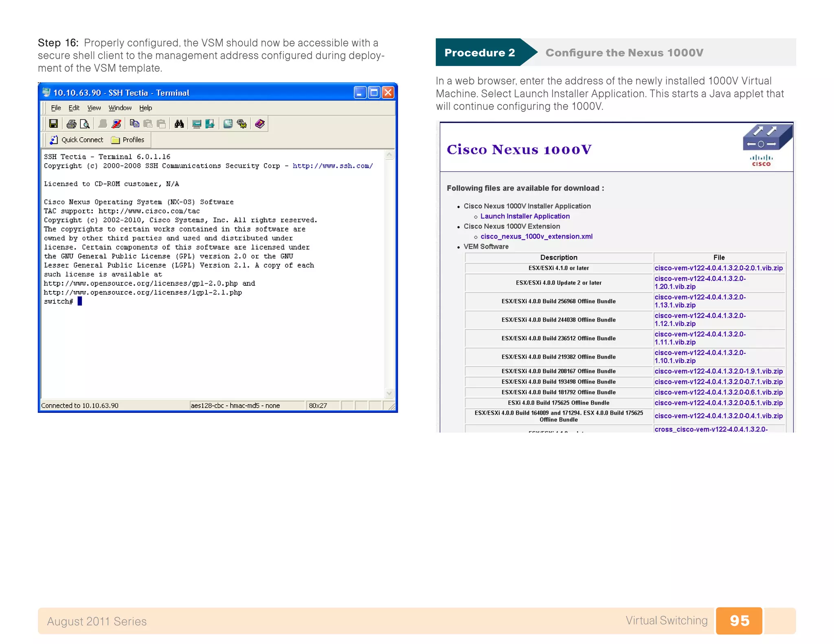Click the http://www.ssh.com/ link in terminal

coord(333,166)
